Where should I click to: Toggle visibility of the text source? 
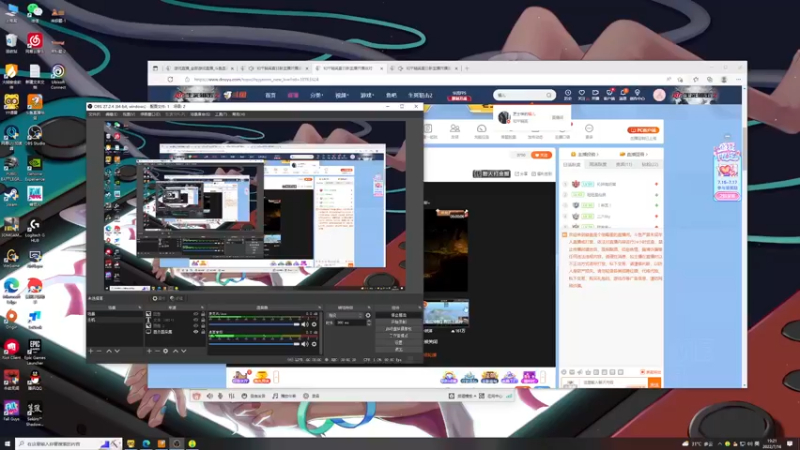(196, 320)
